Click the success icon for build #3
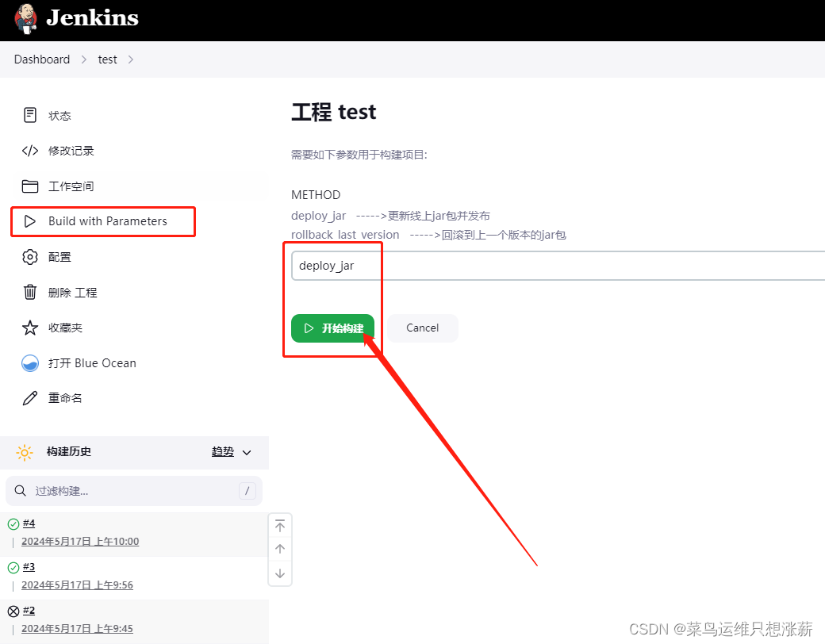 pyautogui.click(x=13, y=568)
